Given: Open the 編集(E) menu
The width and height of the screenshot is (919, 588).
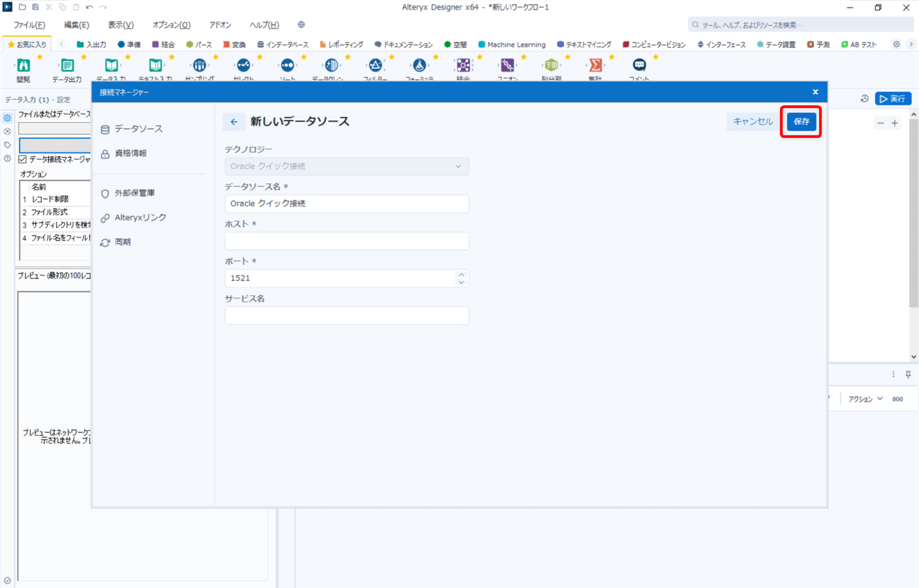Looking at the screenshot, I should pyautogui.click(x=76, y=25).
